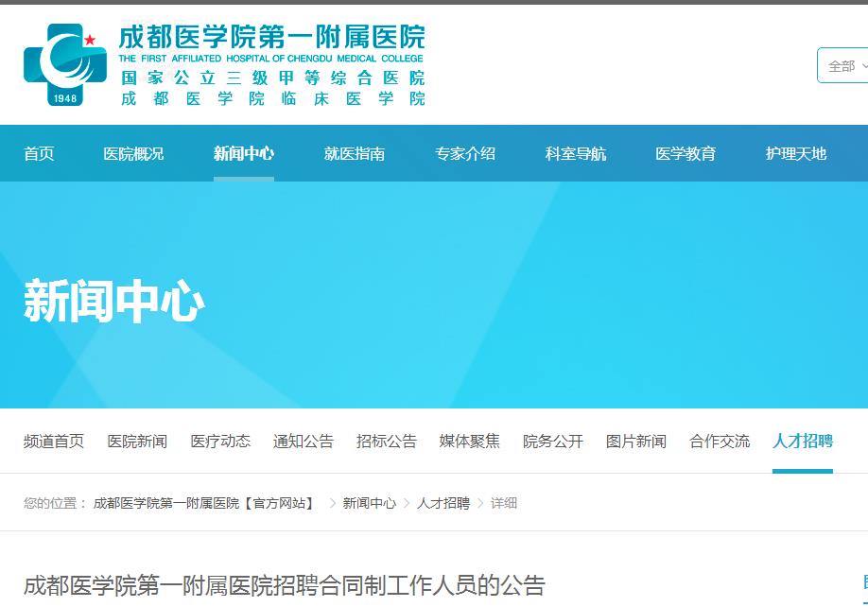Switch to the 频道首页 sub-tab
Image resolution: width=868 pixels, height=607 pixels.
(54, 441)
